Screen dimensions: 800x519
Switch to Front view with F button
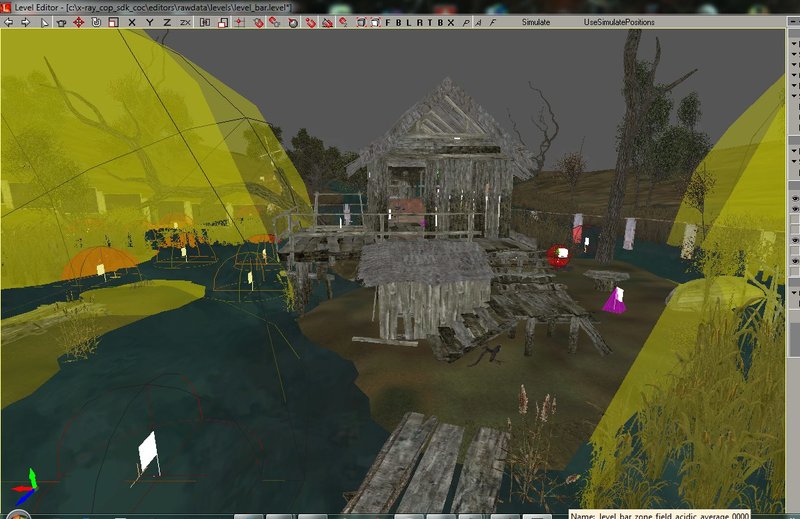pyautogui.click(x=388, y=22)
